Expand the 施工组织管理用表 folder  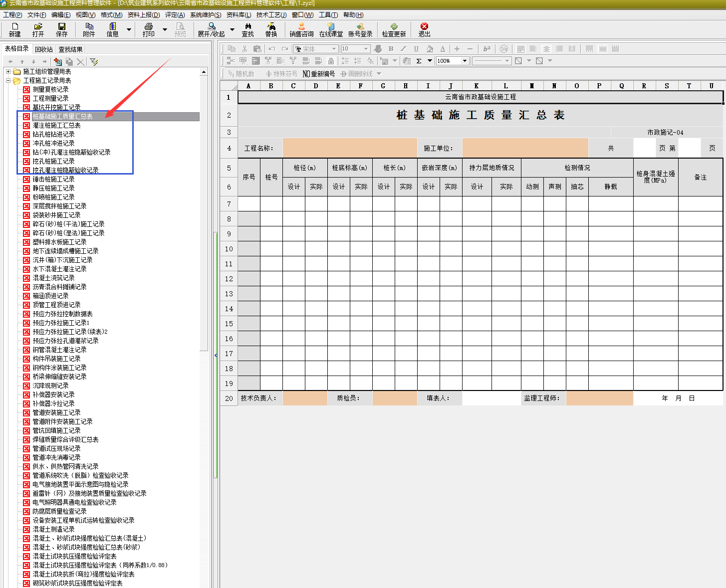coord(8,71)
